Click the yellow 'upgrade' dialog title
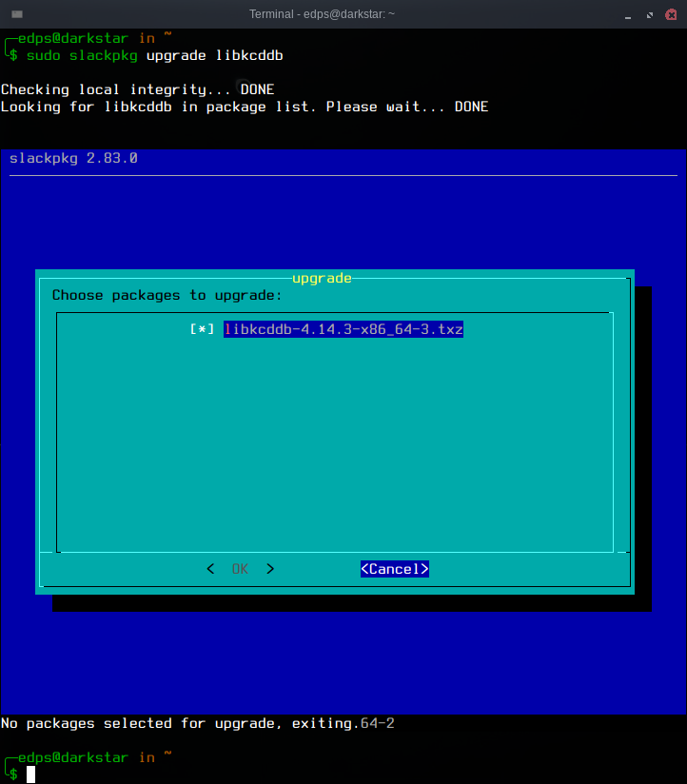The height and width of the screenshot is (784, 687). [322, 278]
